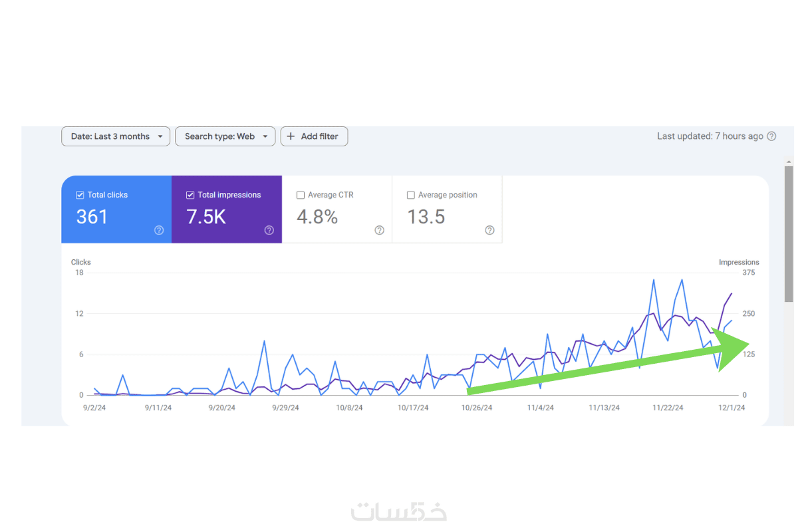The width and height of the screenshot is (798, 532).
Task: Enable the Average CTR checkbox
Action: coord(301,195)
